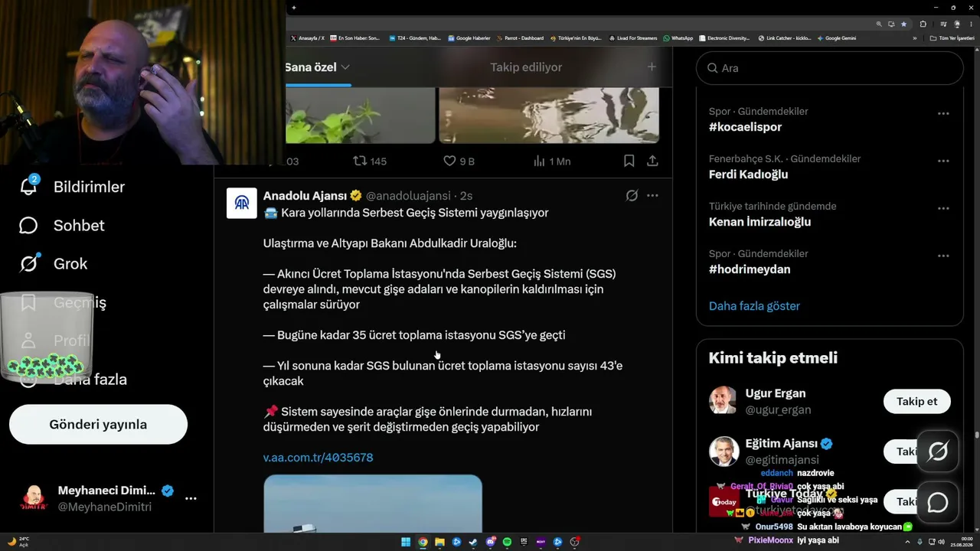
Task: Like the post showing 9 B likes
Action: tap(450, 161)
